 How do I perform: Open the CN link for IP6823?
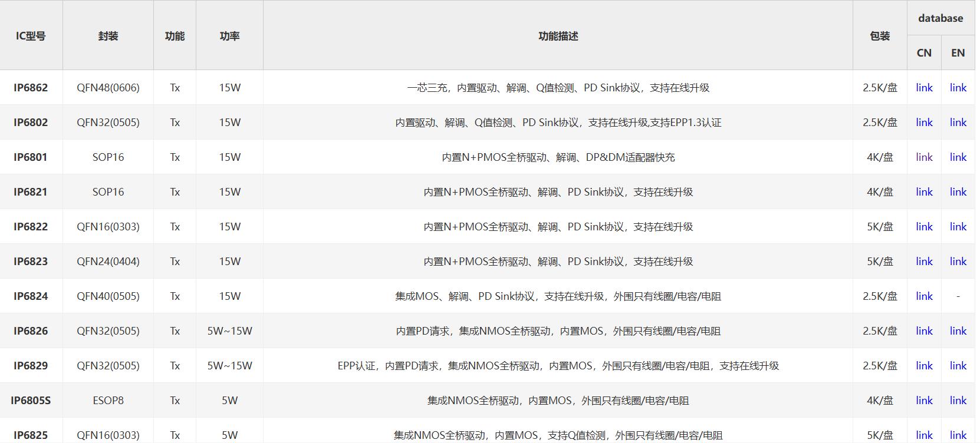click(x=924, y=262)
